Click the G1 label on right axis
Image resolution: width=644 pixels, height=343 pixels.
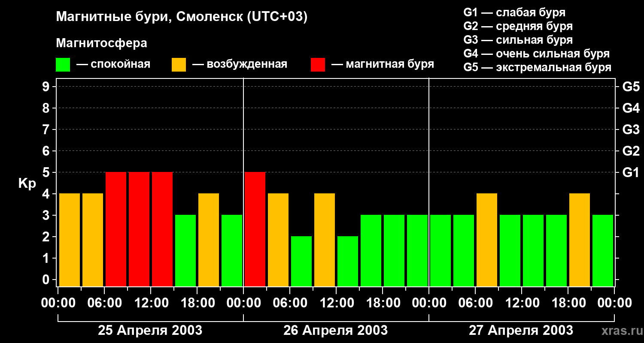pyautogui.click(x=631, y=172)
